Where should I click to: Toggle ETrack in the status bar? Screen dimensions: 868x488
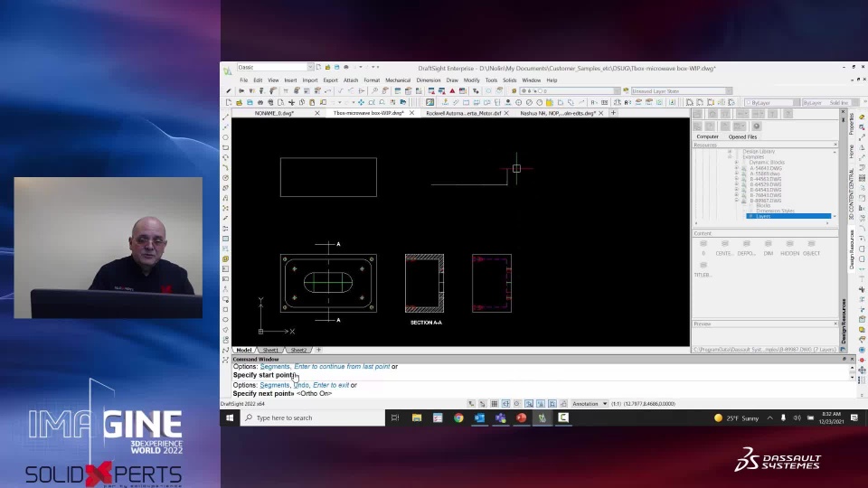point(541,404)
